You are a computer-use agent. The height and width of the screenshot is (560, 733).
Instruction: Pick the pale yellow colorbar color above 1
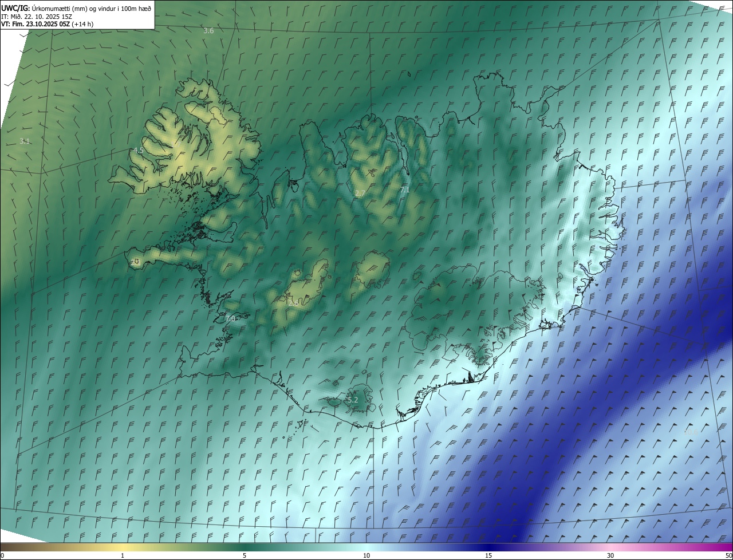coord(123,547)
